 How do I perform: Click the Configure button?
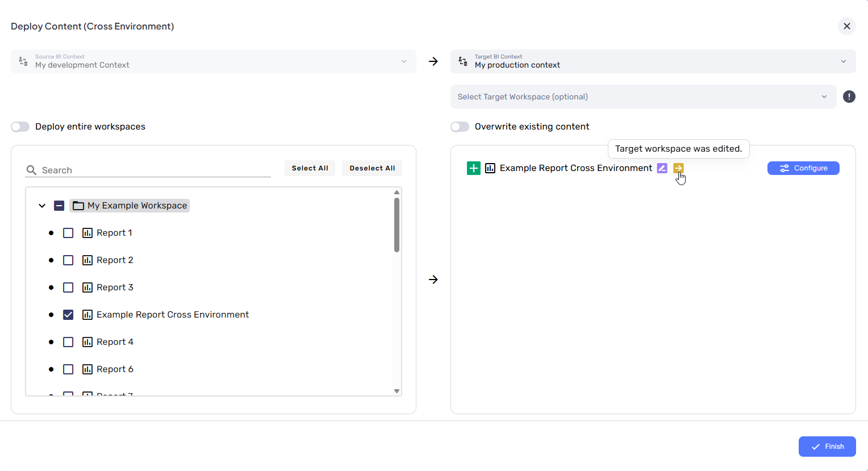[803, 168]
